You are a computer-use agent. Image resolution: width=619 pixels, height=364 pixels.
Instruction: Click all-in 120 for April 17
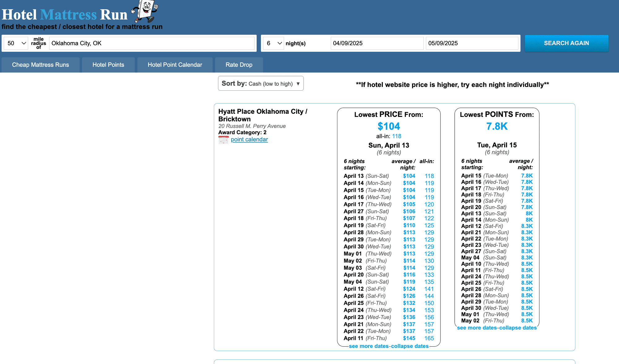tap(429, 204)
